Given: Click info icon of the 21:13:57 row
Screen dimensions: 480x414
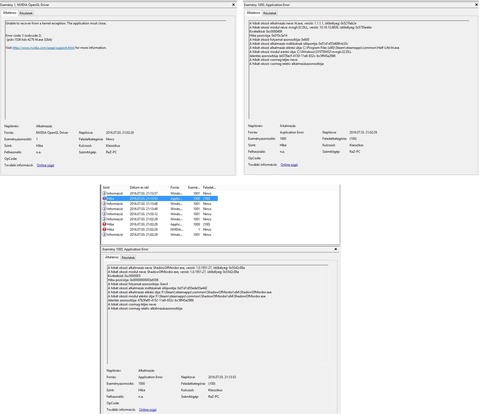Looking at the screenshot, I should pos(104,193).
